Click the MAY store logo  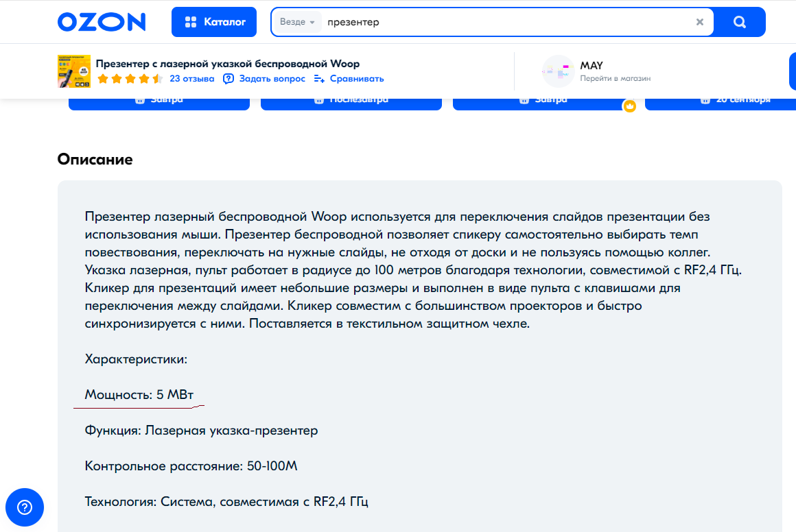[558, 71]
